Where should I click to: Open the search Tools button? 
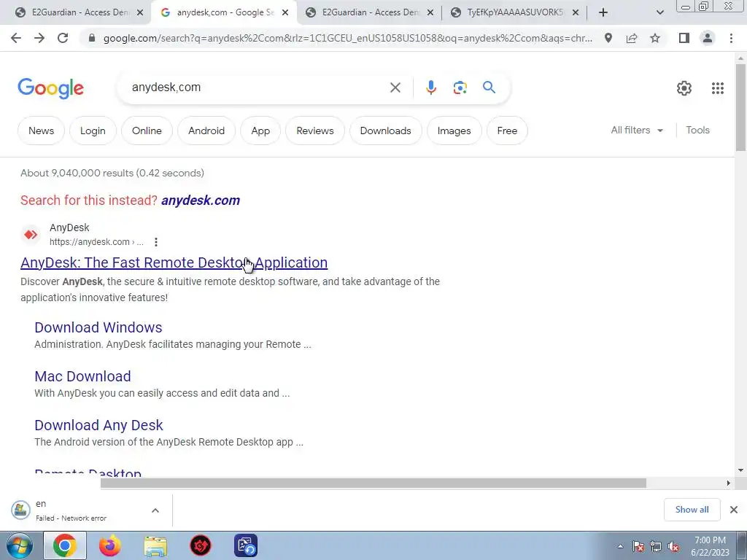click(x=697, y=130)
